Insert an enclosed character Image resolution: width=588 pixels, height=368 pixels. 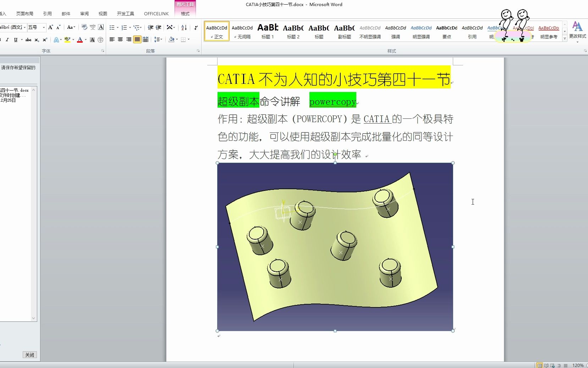(100, 40)
